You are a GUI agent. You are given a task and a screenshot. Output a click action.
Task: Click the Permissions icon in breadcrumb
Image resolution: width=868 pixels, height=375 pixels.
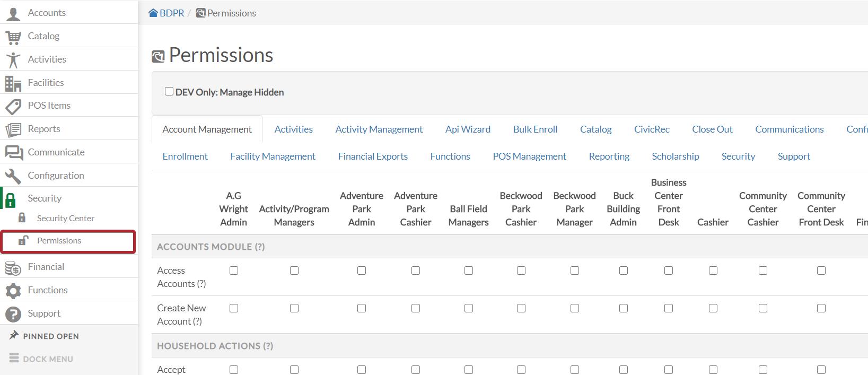pyautogui.click(x=200, y=13)
